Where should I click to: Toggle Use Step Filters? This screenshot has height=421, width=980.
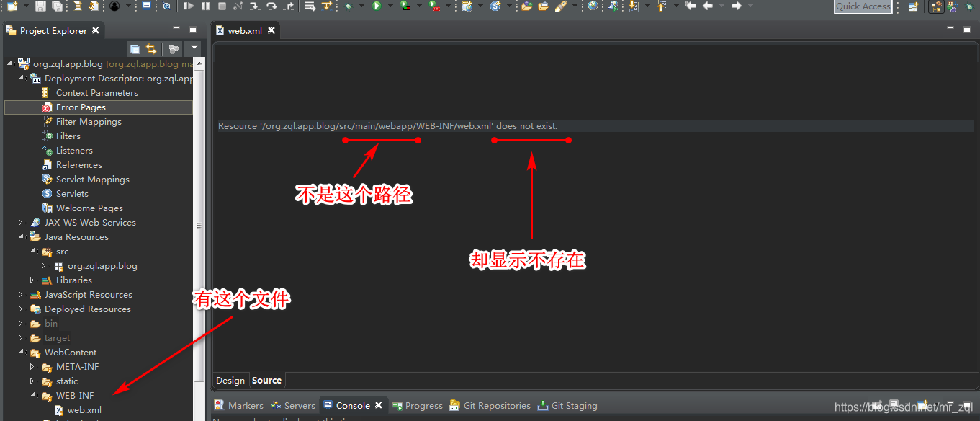327,6
